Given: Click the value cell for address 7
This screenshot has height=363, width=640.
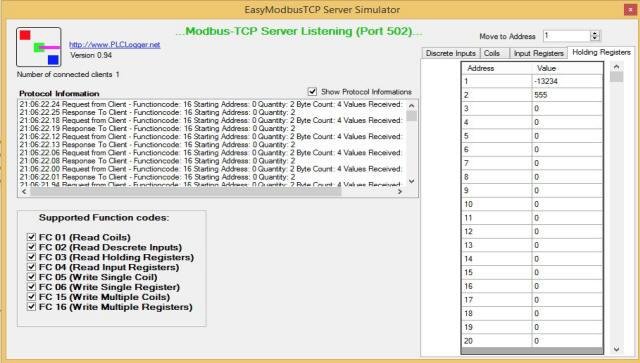Looking at the screenshot, I should pos(567,163).
